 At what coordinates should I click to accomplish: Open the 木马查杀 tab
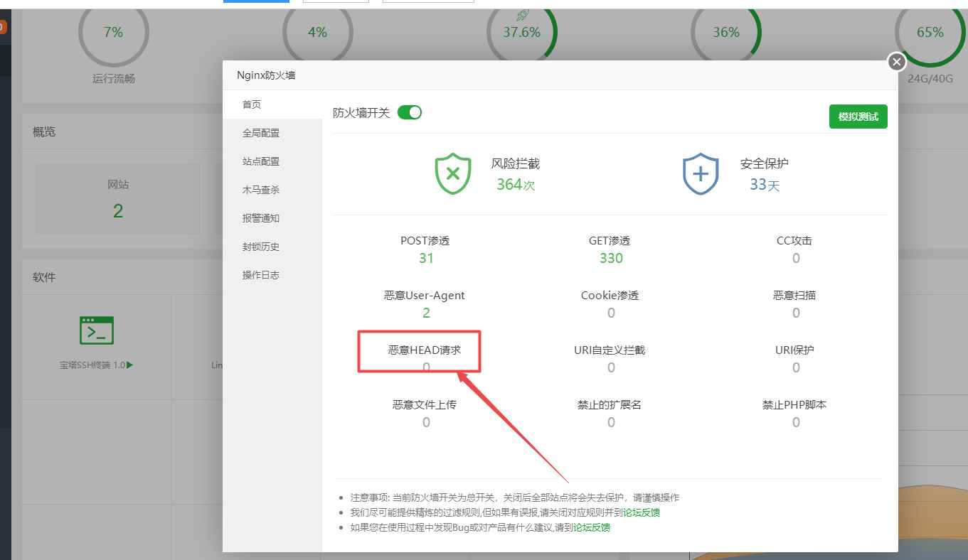click(272, 190)
